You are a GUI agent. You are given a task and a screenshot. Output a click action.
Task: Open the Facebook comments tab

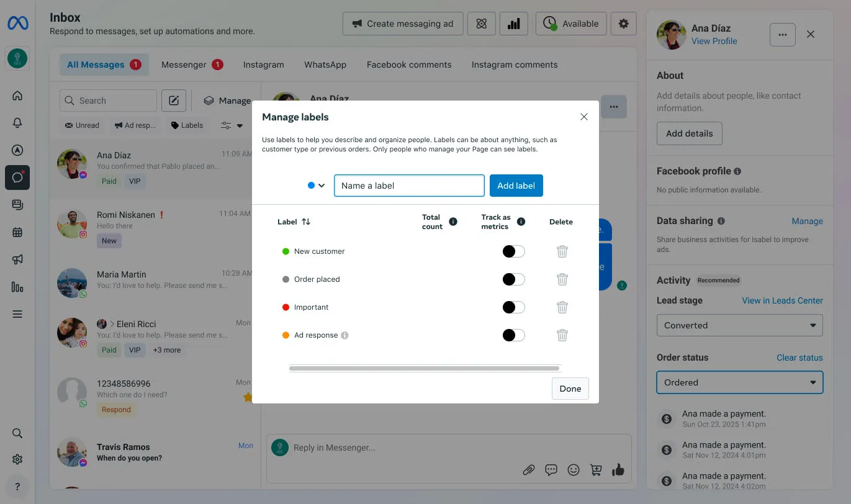pos(409,65)
